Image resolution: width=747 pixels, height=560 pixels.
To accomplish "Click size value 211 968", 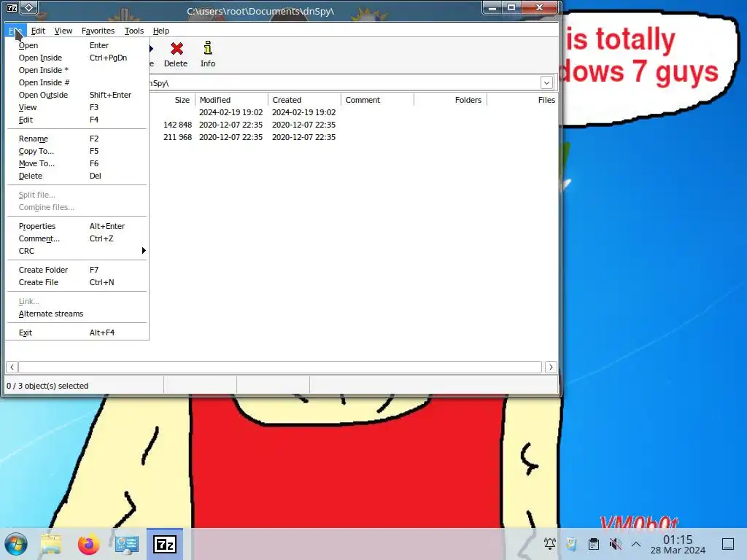I will click(177, 137).
